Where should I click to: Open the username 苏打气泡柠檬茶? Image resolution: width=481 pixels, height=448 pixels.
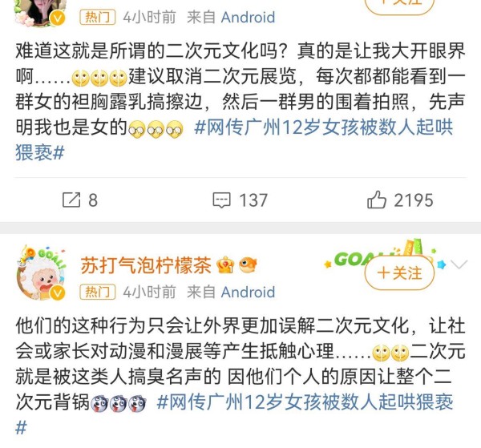click(146, 265)
